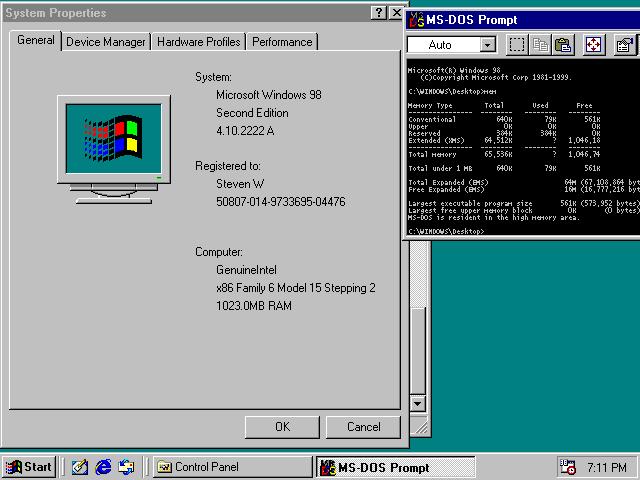Click the Microsoft Windows 98 text
This screenshot has width=640, height=480.
pyautogui.click(x=269, y=95)
